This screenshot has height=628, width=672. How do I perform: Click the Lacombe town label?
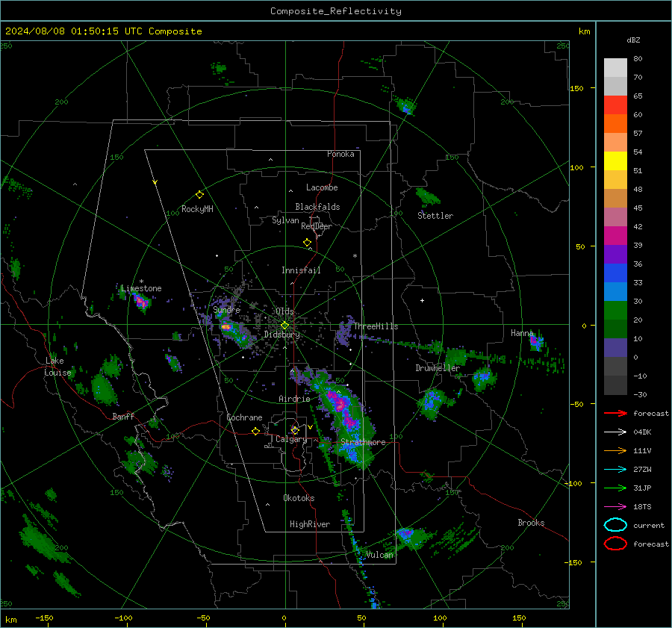click(x=321, y=187)
